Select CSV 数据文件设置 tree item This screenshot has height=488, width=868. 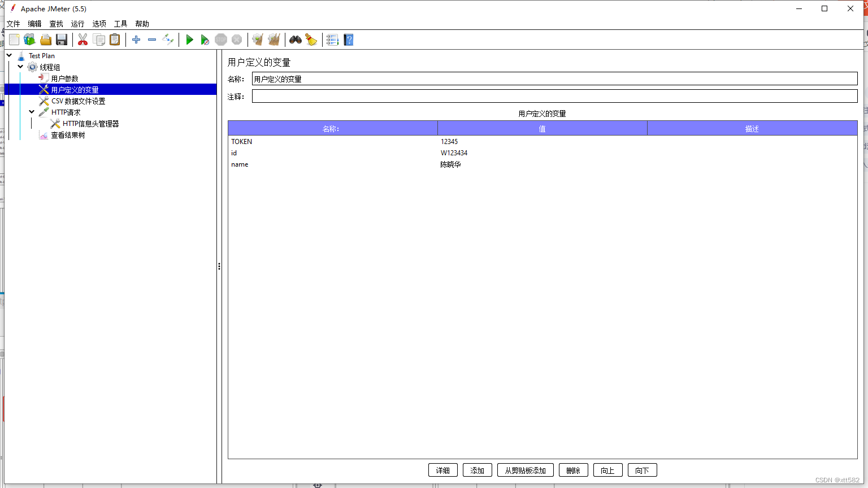click(x=78, y=101)
